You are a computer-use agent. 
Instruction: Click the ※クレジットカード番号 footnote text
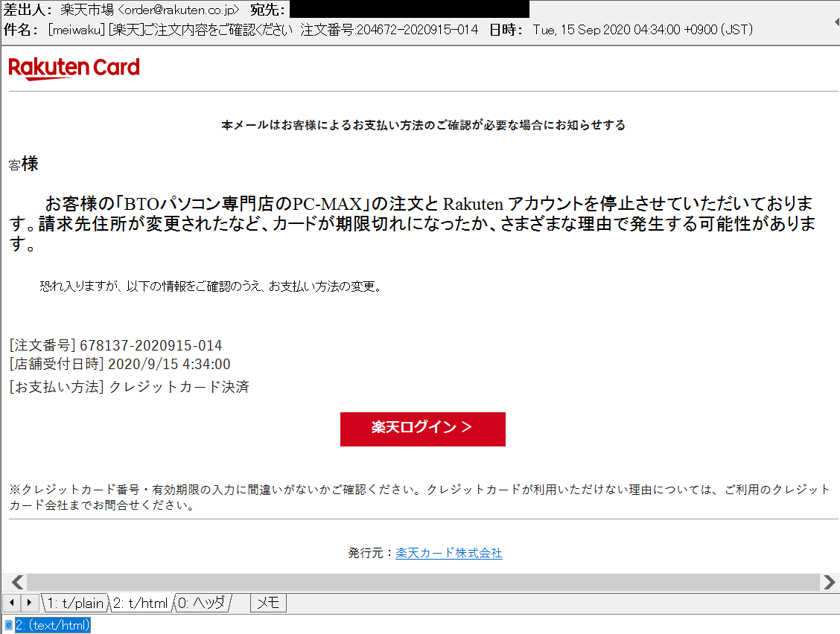[x=420, y=497]
